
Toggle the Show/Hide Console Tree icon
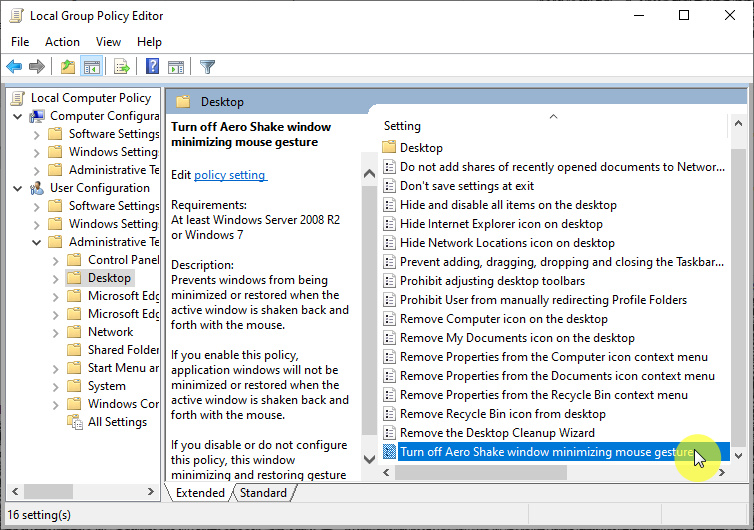coord(91,67)
